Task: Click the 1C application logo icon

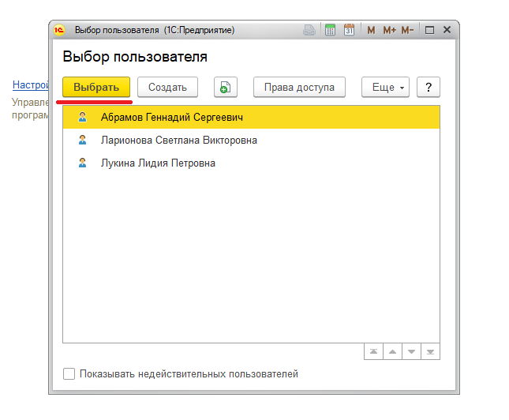Action: point(59,30)
